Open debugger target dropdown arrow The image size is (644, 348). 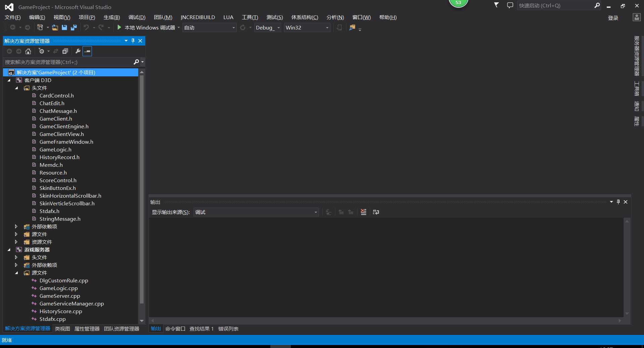tap(178, 27)
